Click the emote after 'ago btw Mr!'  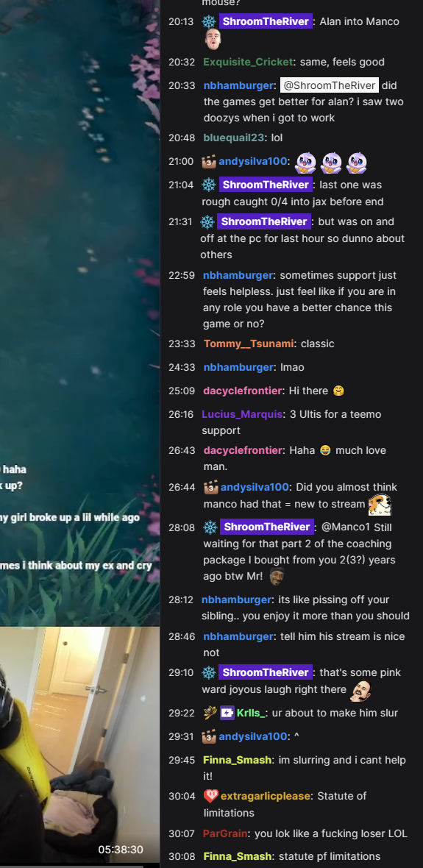click(x=277, y=576)
